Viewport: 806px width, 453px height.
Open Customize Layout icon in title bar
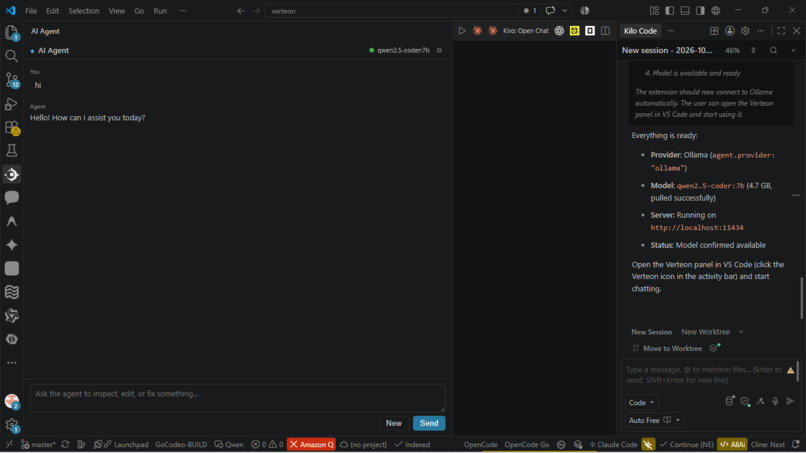(654, 10)
